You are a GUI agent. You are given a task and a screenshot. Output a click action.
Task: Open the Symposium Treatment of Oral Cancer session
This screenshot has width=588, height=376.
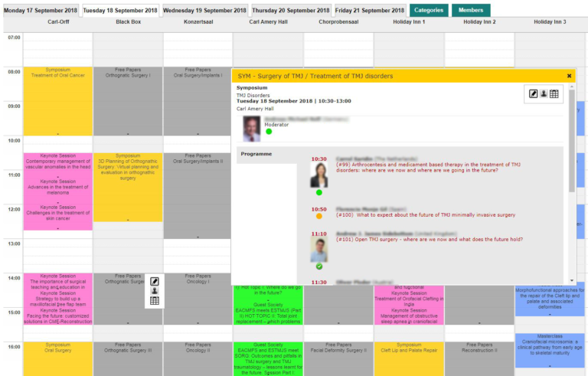click(x=57, y=101)
